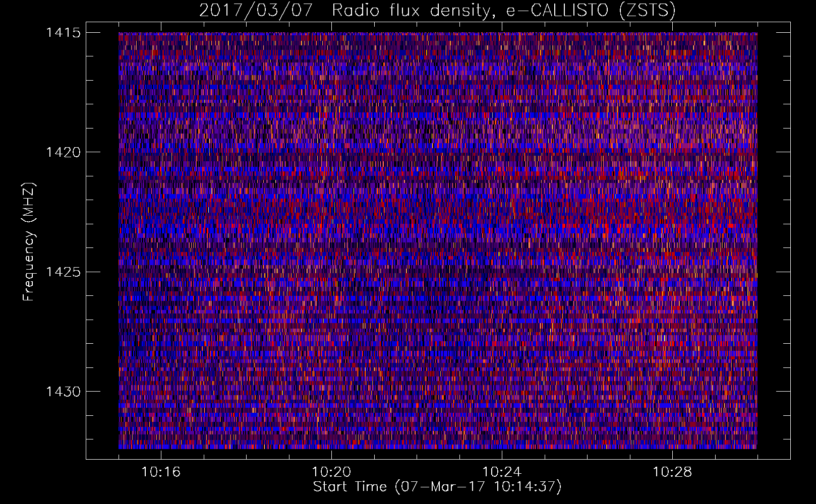Click the 1430 frequency tick label
816x504 pixels.
[64, 392]
